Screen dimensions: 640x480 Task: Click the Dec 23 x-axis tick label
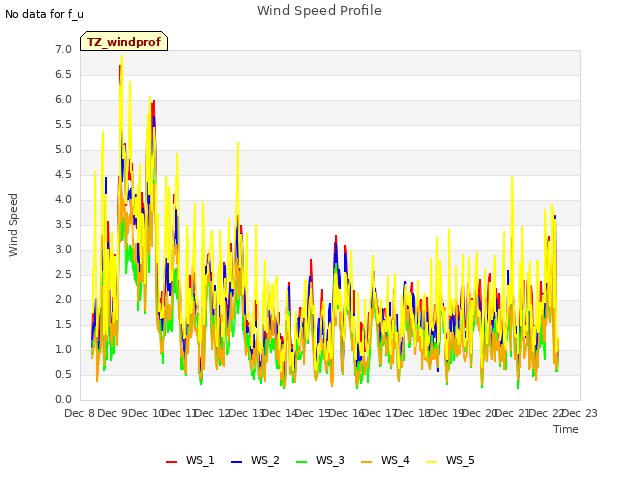coord(580,413)
